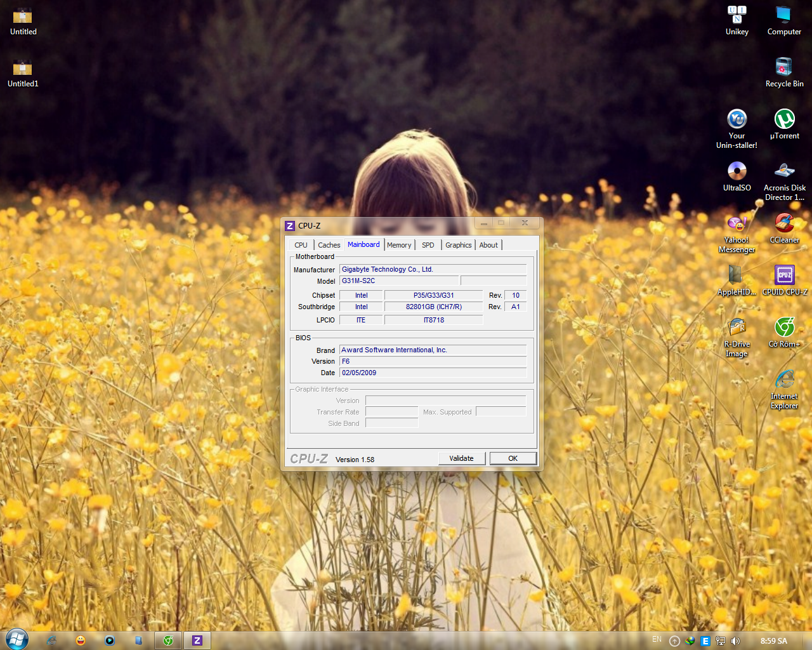The width and height of the screenshot is (812, 650).
Task: Click the blue E Unikey tray icon
Action: coord(705,641)
